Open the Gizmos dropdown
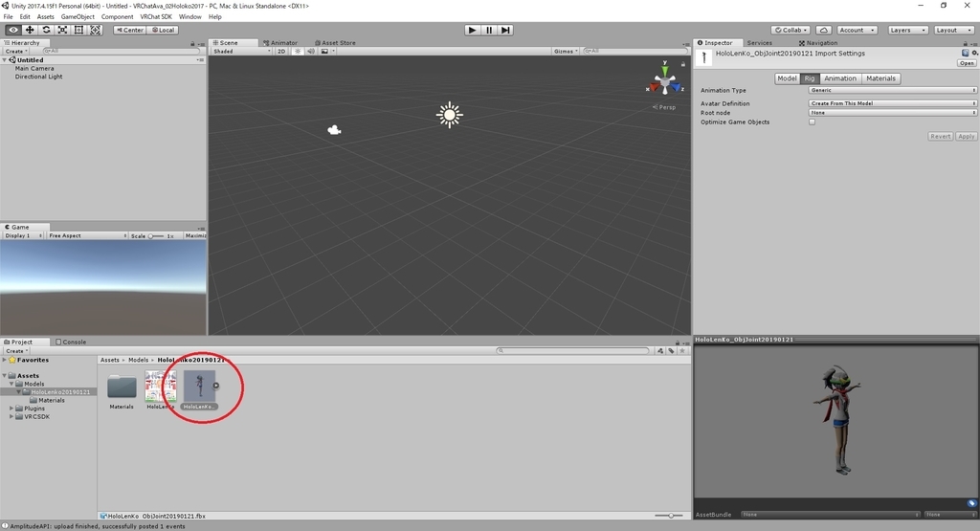 coord(566,52)
